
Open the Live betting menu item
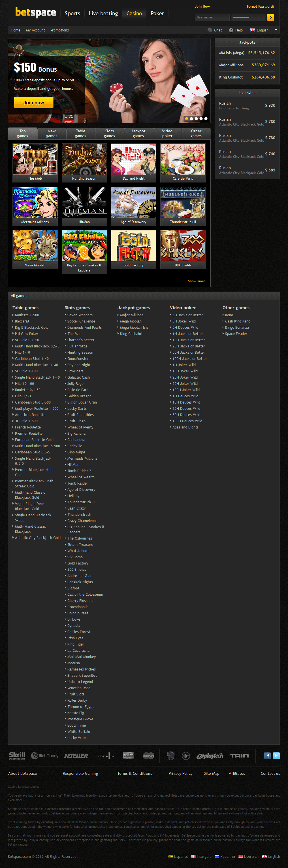pos(103,14)
